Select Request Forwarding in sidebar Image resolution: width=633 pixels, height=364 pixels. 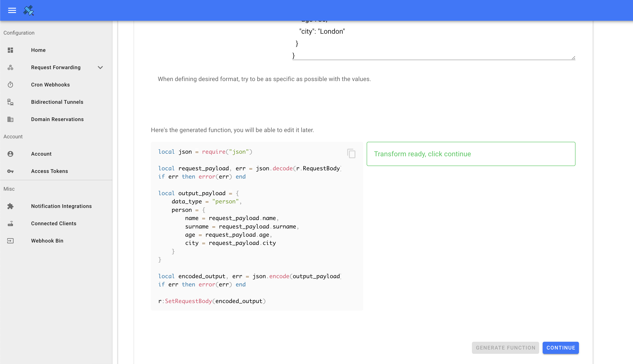(x=56, y=67)
